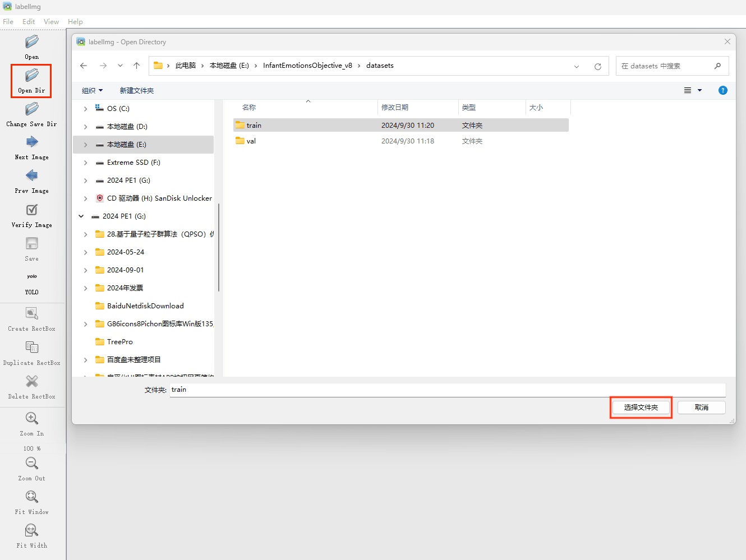
Task: Click the Open Dir toolbar icon
Action: pos(31,75)
